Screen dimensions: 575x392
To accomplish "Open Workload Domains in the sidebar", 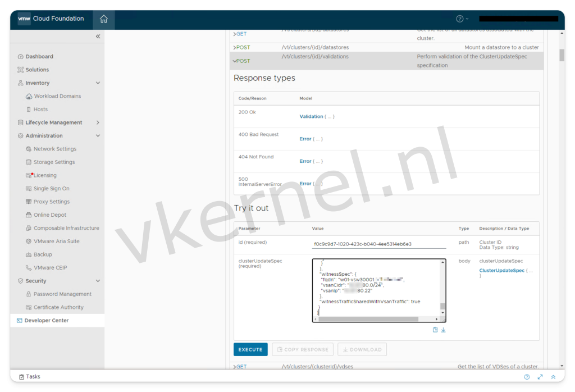I will [57, 96].
